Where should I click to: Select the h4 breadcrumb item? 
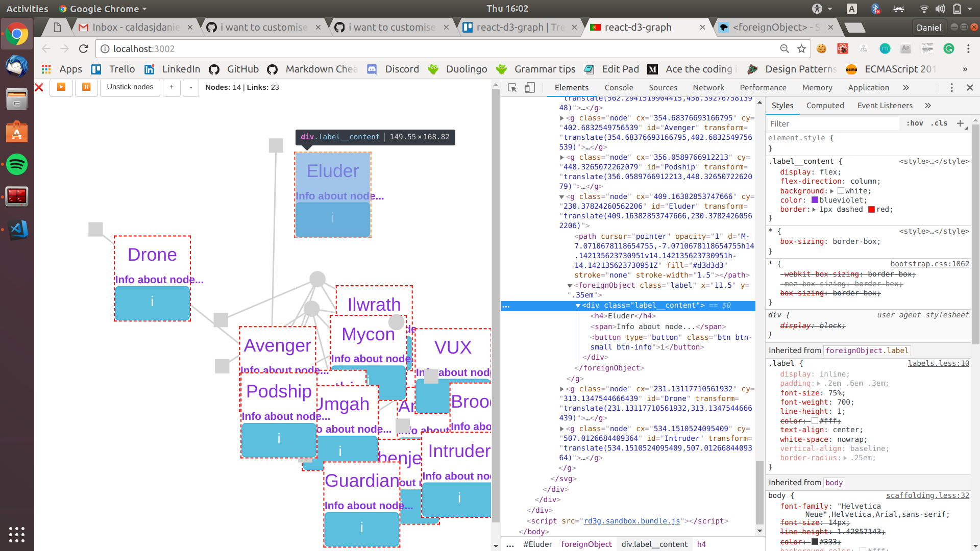[x=701, y=544]
